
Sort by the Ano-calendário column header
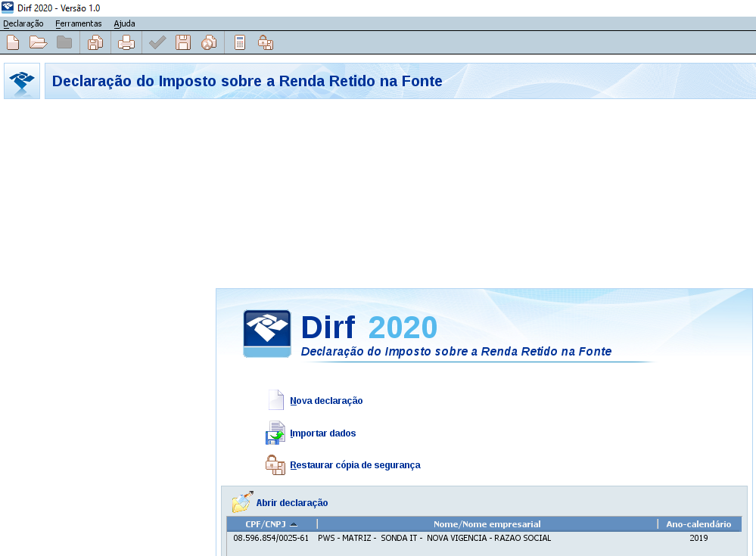[x=699, y=524]
